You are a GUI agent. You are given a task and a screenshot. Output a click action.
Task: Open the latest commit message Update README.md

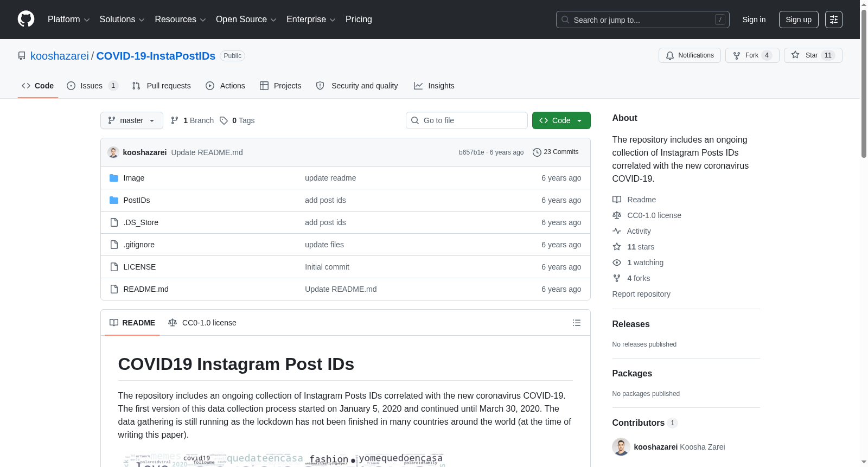click(x=207, y=152)
